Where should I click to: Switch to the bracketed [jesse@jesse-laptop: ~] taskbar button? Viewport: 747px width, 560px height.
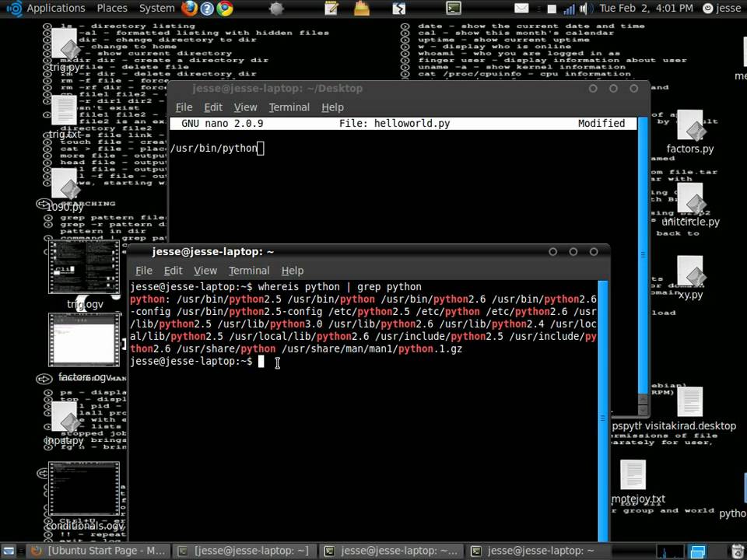point(244,551)
